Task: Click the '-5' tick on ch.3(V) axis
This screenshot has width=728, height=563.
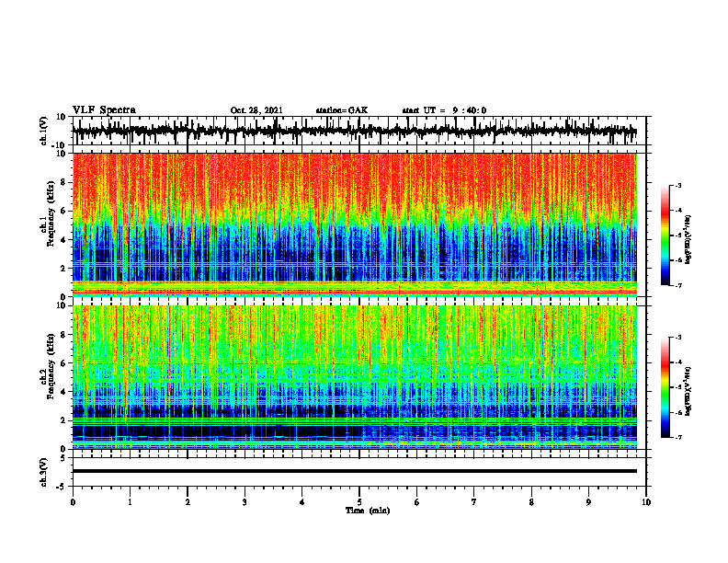Action: 63,487
